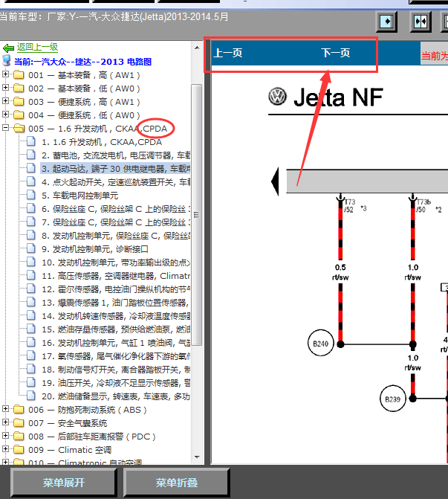The image size is (448, 499).
Task: Open tree item 4. 点火起动开关, 定速巡航
Action: pyautogui.click(x=116, y=182)
